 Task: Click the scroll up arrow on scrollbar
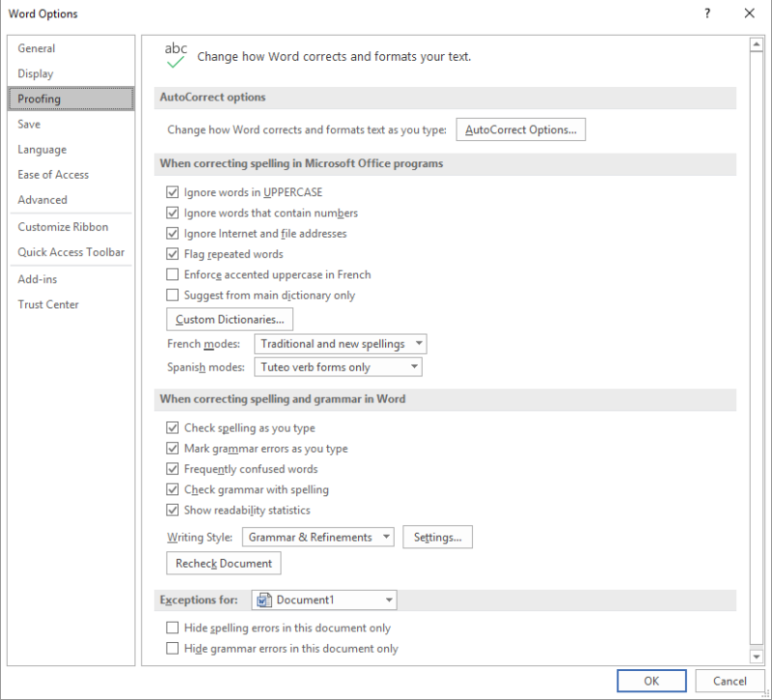[757, 45]
